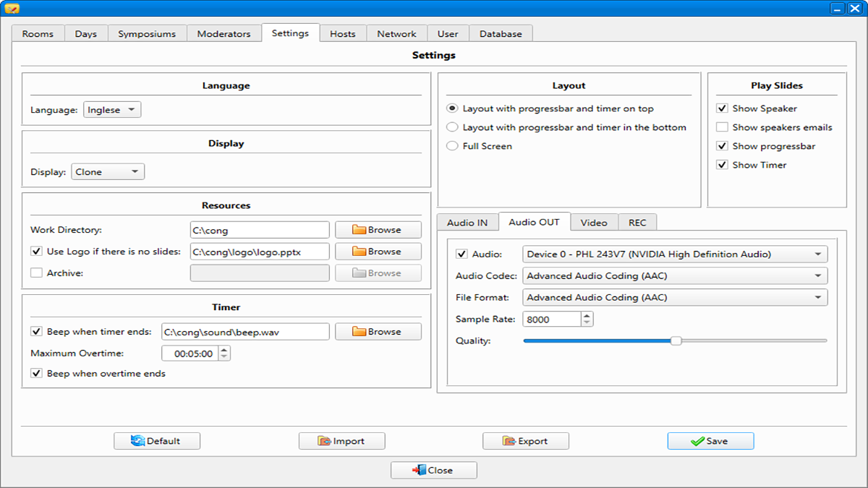Click the Work Directory path field
Screen dimensions: 868x488
260,230
